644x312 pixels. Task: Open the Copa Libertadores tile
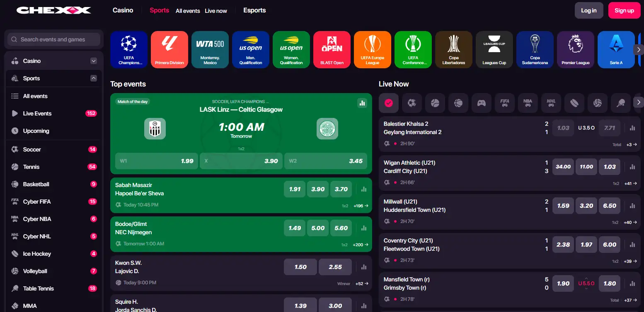(454, 50)
